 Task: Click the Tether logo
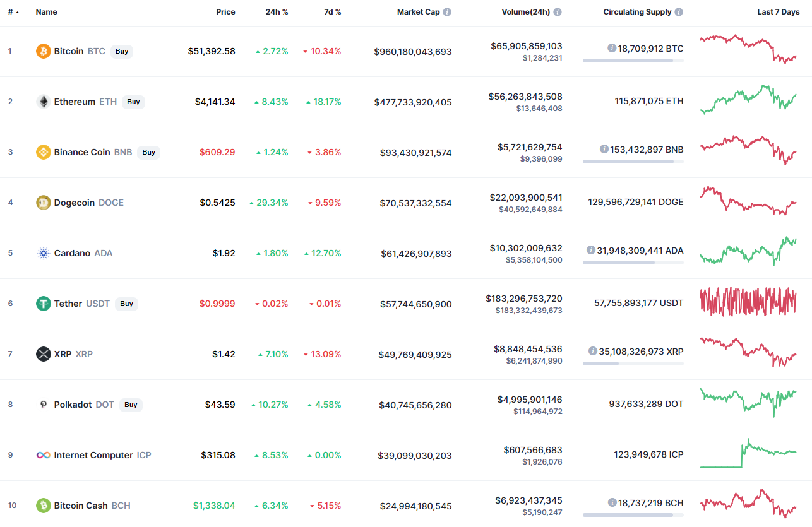tap(43, 304)
